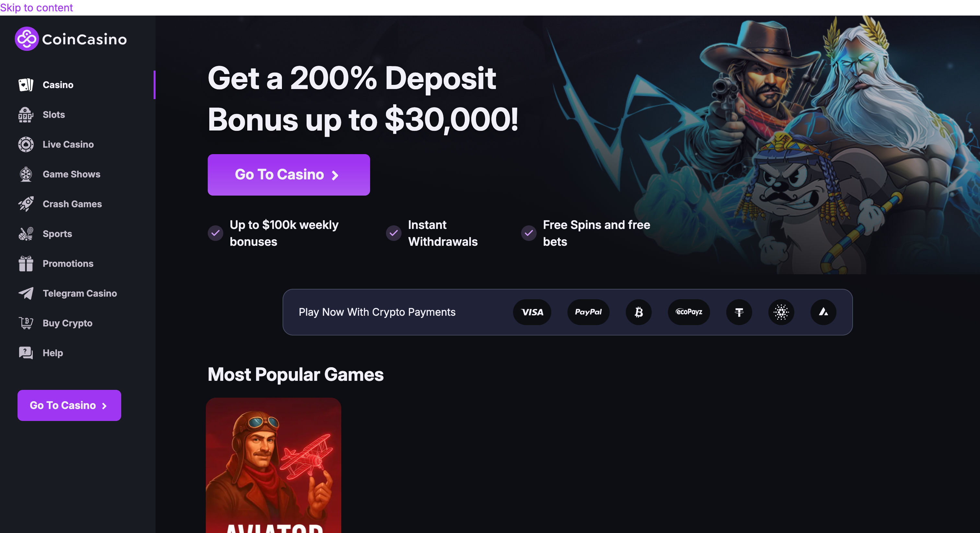Choose the Bitcoin payment icon
The width and height of the screenshot is (980, 533).
pyautogui.click(x=639, y=312)
